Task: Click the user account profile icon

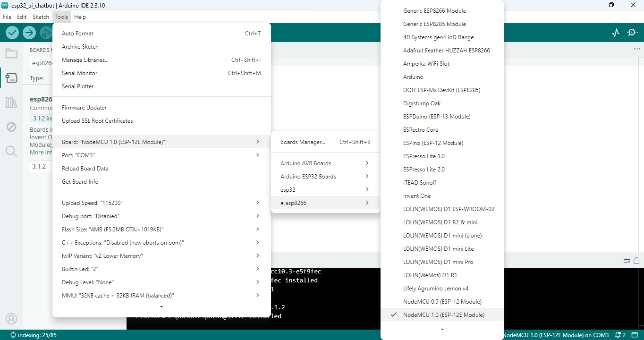Action: [11, 319]
